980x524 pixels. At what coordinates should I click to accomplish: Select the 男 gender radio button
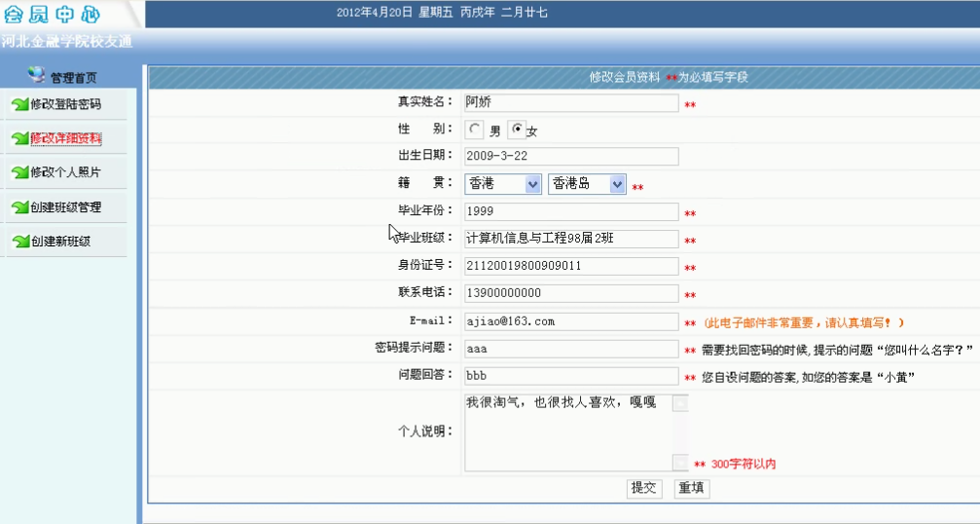[474, 130]
